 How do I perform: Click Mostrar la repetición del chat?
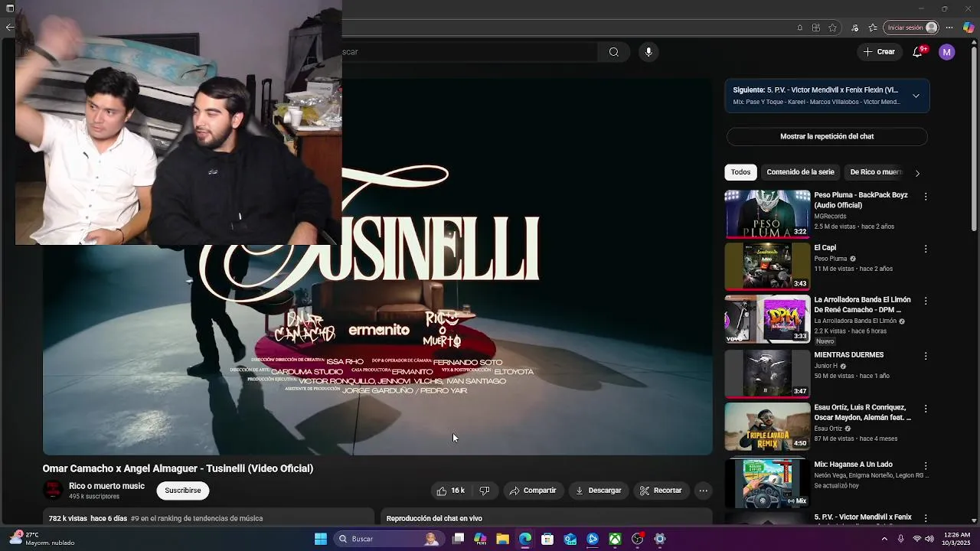click(827, 136)
